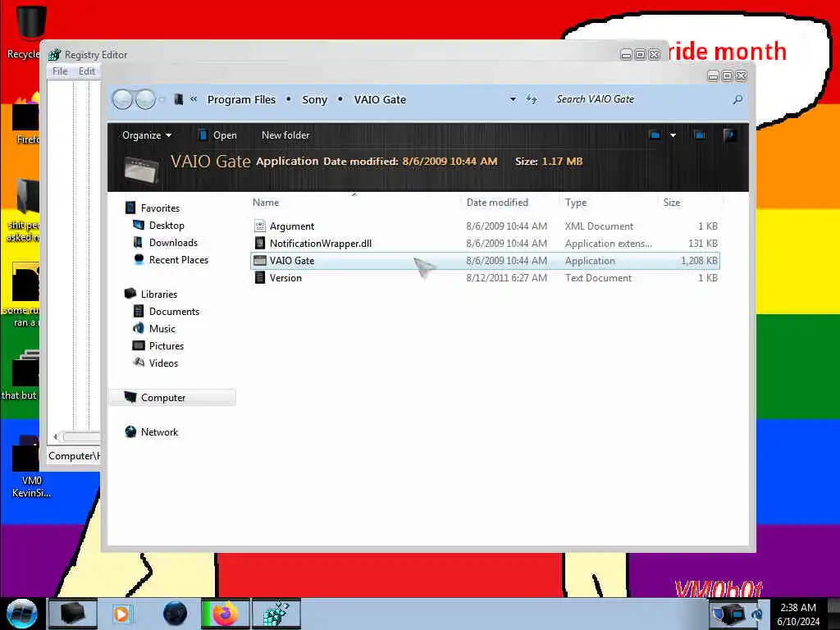Open File menu in Registry Editor
This screenshot has width=840, height=630.
60,71
